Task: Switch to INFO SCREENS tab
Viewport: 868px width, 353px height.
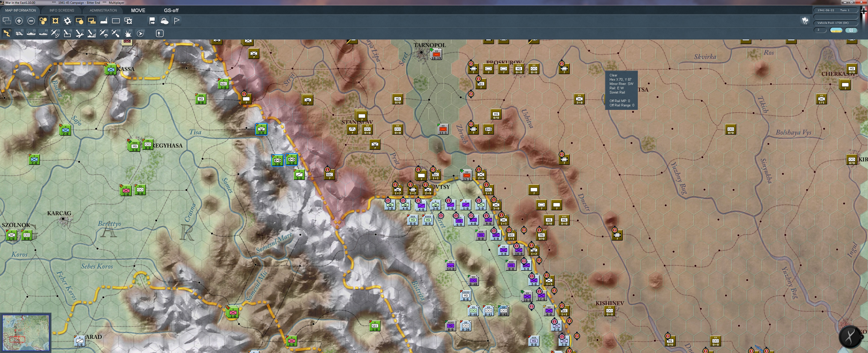Action: click(62, 10)
